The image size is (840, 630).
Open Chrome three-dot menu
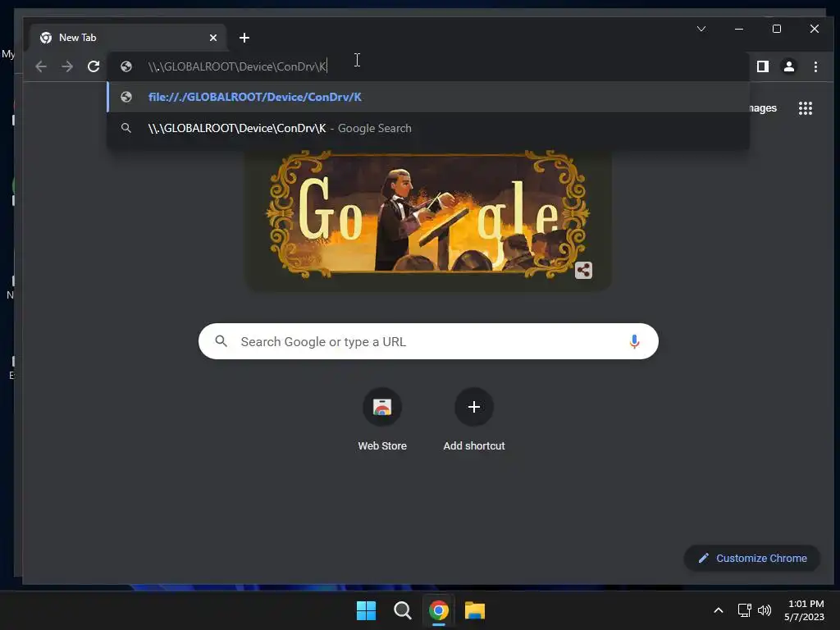coord(815,66)
